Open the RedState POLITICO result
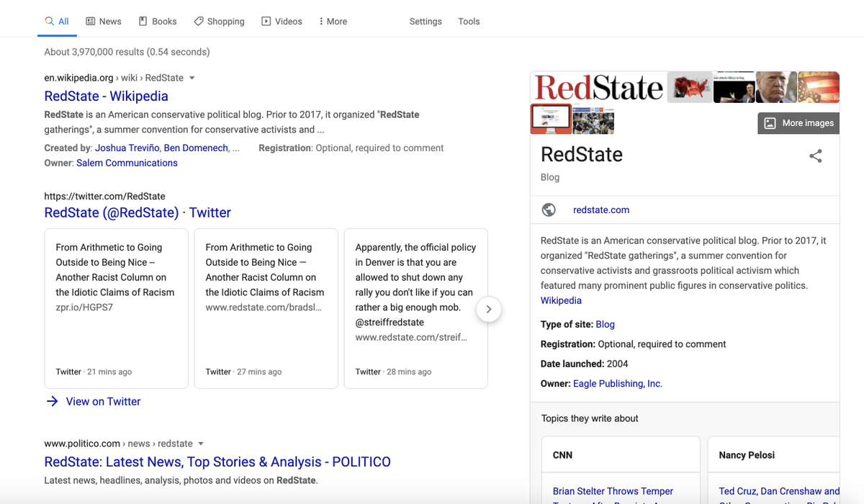Viewport: 864px width, 504px height. coord(217,462)
